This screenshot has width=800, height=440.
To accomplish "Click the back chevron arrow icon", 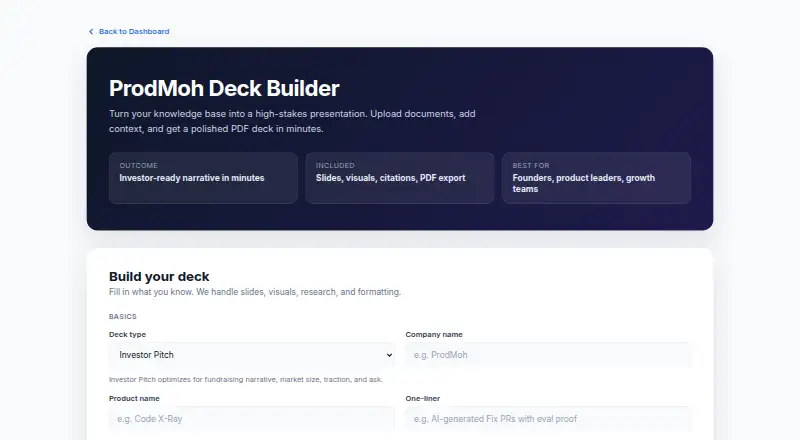I will [x=91, y=32].
